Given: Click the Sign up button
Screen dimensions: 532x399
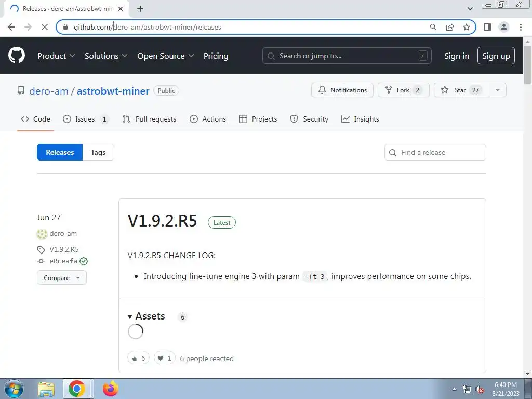Looking at the screenshot, I should pyautogui.click(x=496, y=56).
